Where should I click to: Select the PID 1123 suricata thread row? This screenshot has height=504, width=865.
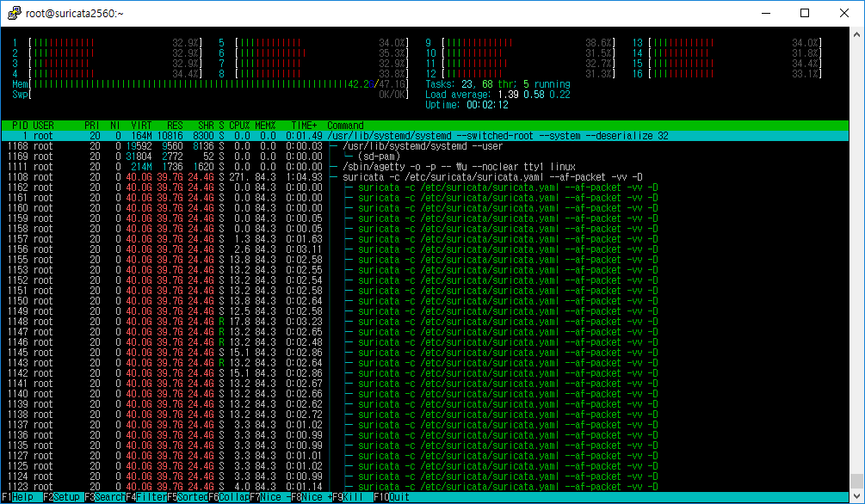pos(425,488)
